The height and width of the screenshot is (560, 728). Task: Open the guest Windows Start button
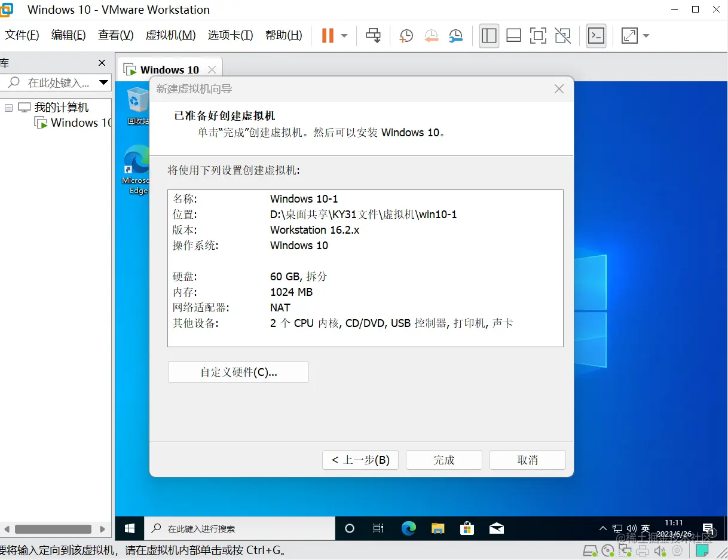(x=130, y=528)
